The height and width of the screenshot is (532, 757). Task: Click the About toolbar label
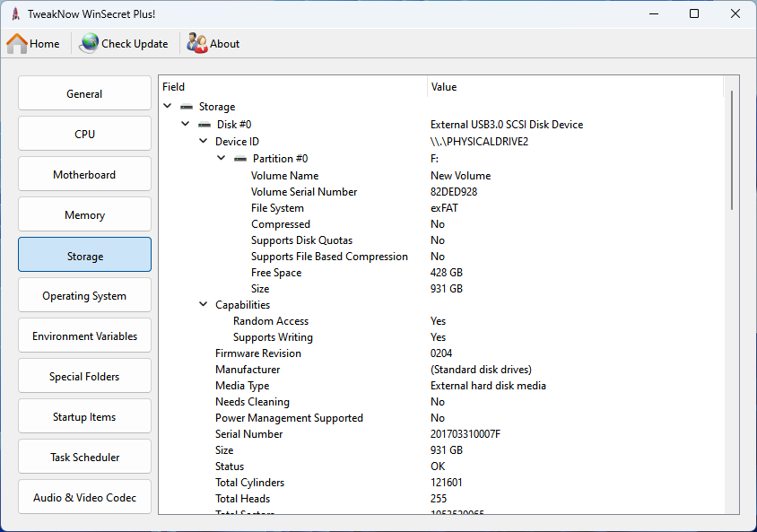tap(224, 44)
